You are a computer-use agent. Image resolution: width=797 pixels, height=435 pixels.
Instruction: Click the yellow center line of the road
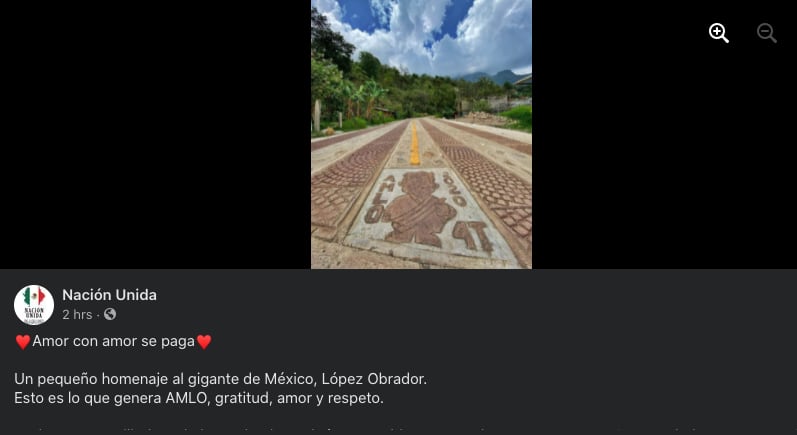pos(415,144)
